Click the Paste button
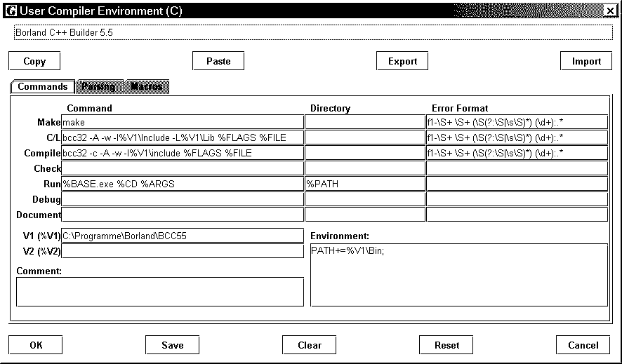Image resolution: width=622 pixels, height=364 pixels. (218, 61)
